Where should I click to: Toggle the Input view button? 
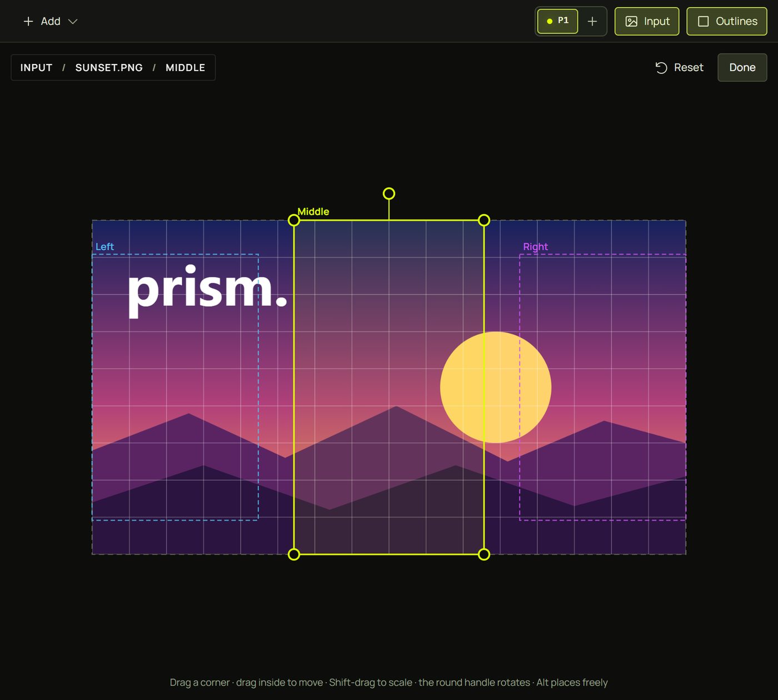coord(647,21)
